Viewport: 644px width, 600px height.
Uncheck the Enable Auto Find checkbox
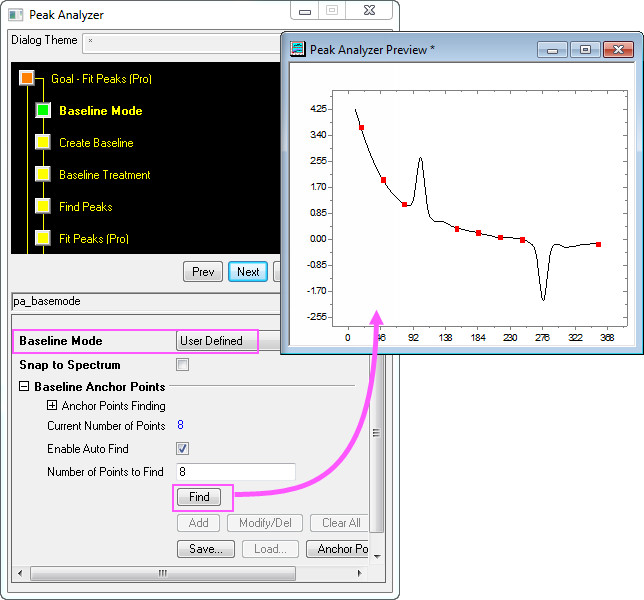pos(182,449)
